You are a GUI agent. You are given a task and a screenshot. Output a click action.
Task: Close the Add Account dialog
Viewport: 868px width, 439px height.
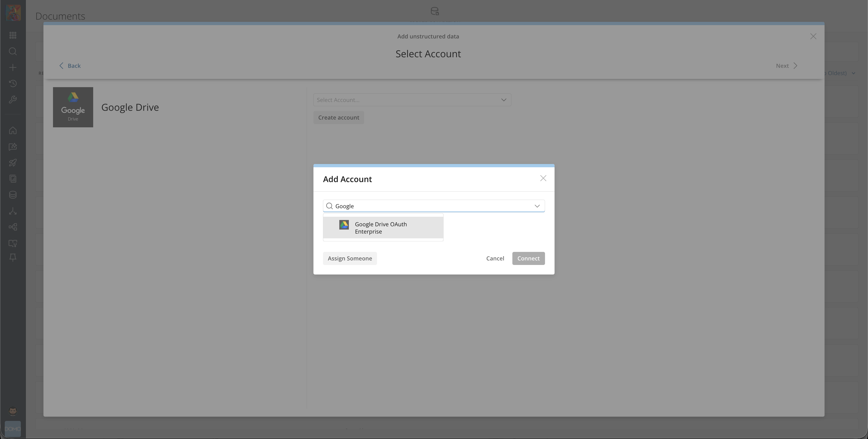[543, 178]
